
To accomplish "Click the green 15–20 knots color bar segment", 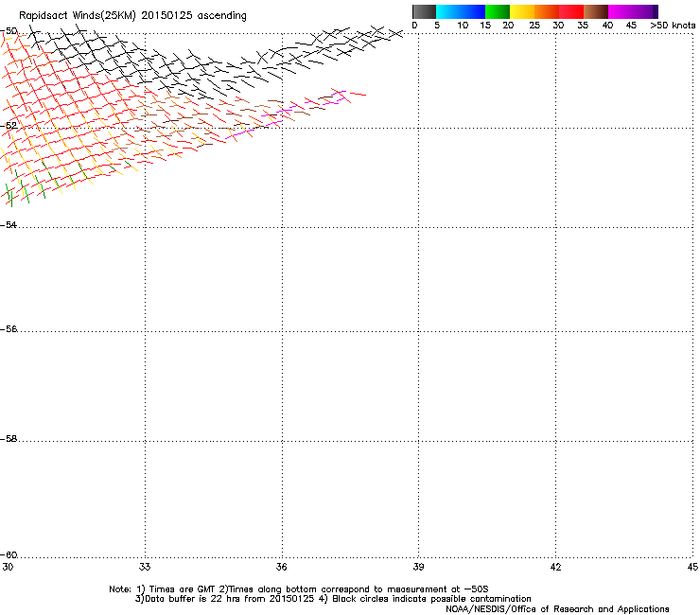I will point(498,11).
